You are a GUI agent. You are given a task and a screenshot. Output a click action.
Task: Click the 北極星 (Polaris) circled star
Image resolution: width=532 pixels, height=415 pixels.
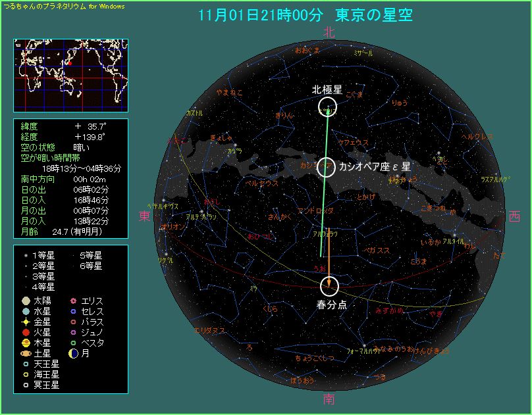[327, 107]
